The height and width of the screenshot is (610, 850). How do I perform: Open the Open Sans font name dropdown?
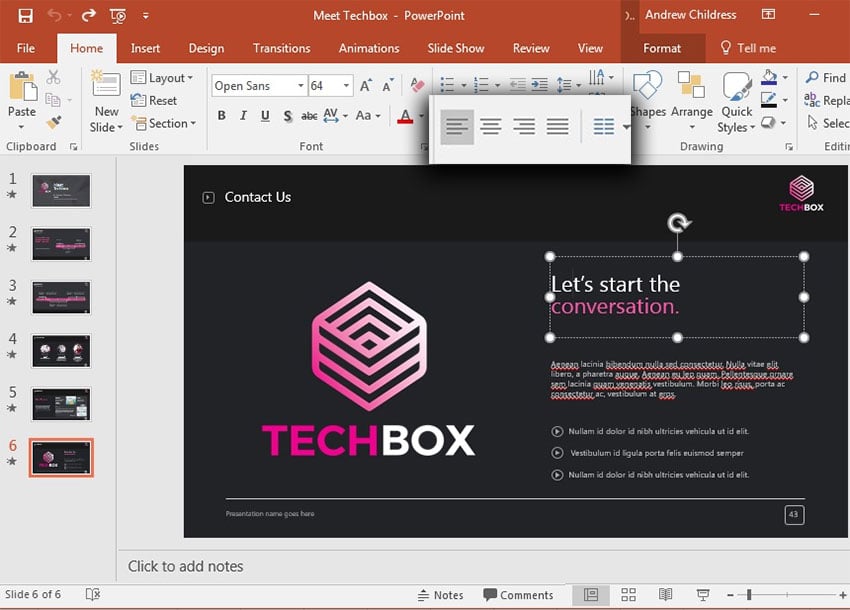pos(299,86)
